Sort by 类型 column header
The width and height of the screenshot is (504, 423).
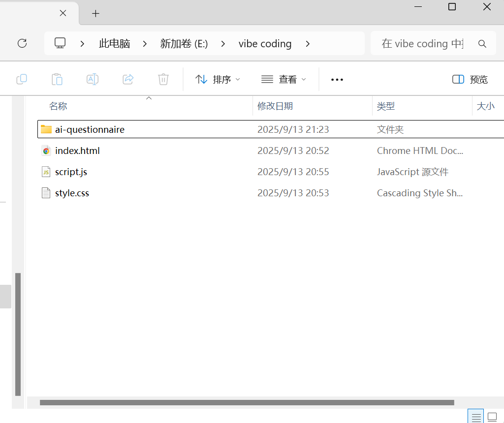click(386, 106)
